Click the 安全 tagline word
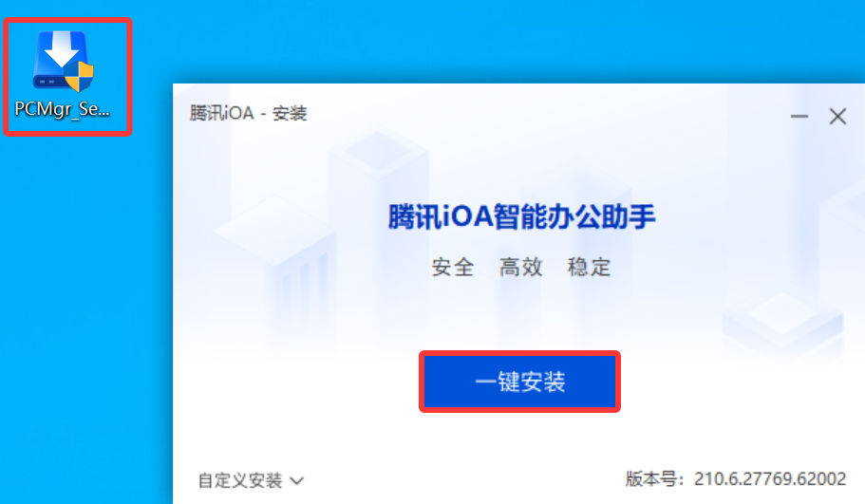This screenshot has height=504, width=865. click(452, 268)
